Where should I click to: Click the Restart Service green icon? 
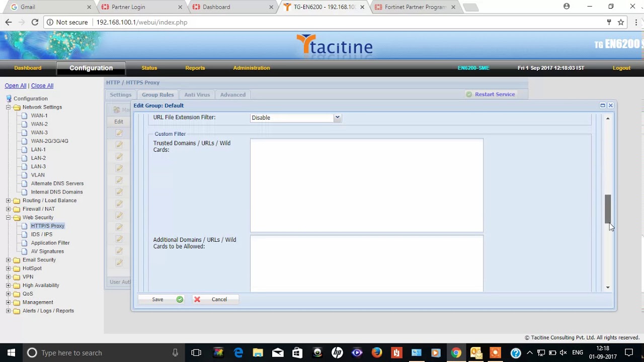point(469,95)
